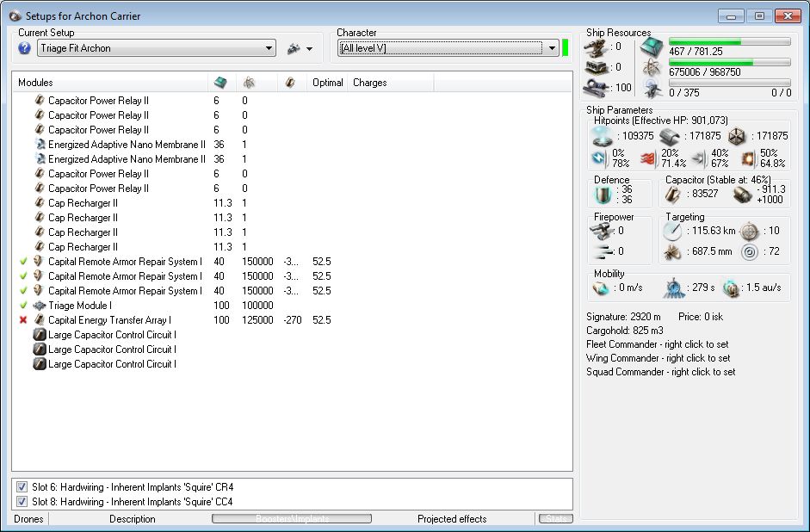Click the align time icon showing 279 s
The image size is (810, 532).
(x=674, y=288)
